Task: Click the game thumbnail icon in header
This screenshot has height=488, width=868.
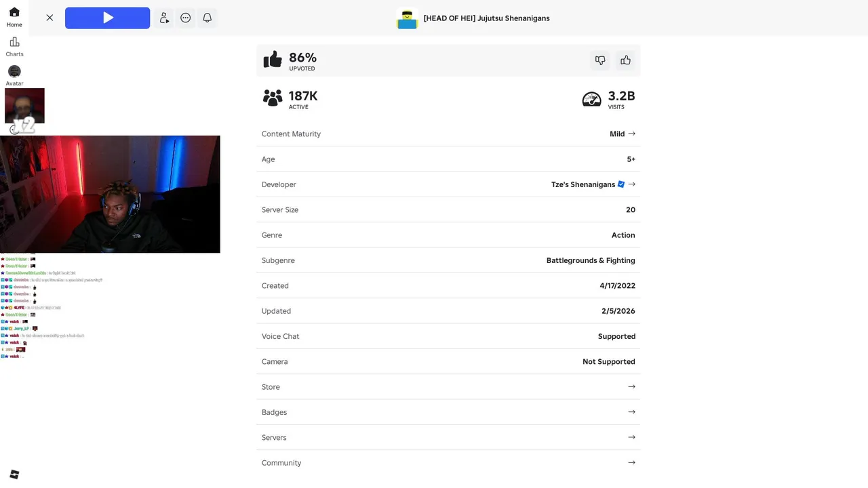Action: pos(407,18)
